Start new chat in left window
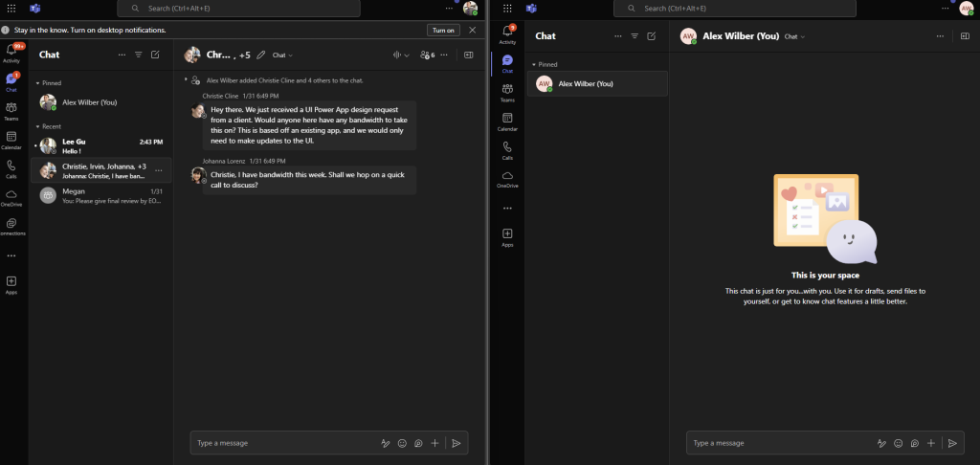The height and width of the screenshot is (465, 980). click(x=155, y=55)
